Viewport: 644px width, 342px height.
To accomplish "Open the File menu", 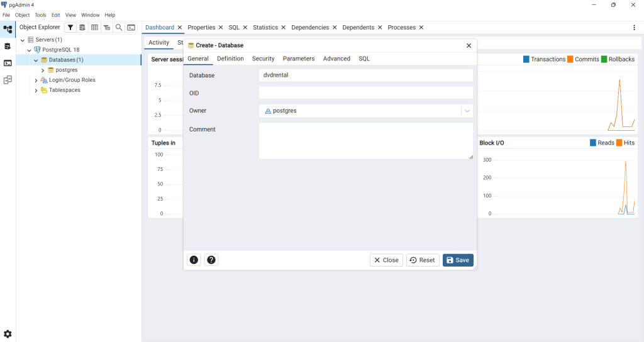I will [6, 15].
